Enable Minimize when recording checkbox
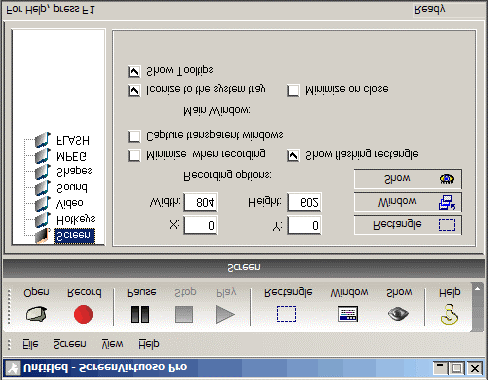488x380 pixels. 134,155
